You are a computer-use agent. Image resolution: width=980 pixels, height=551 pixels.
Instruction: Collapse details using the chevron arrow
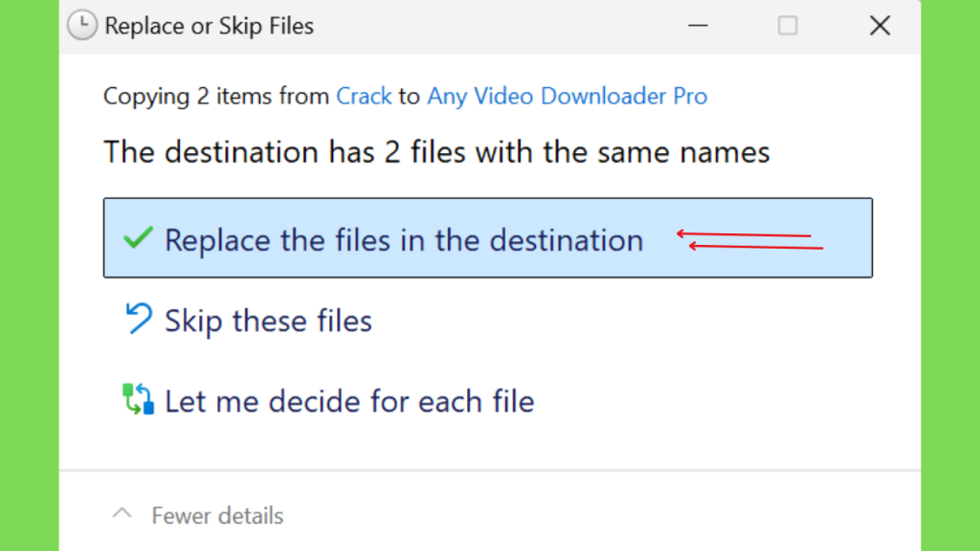pyautogui.click(x=122, y=514)
